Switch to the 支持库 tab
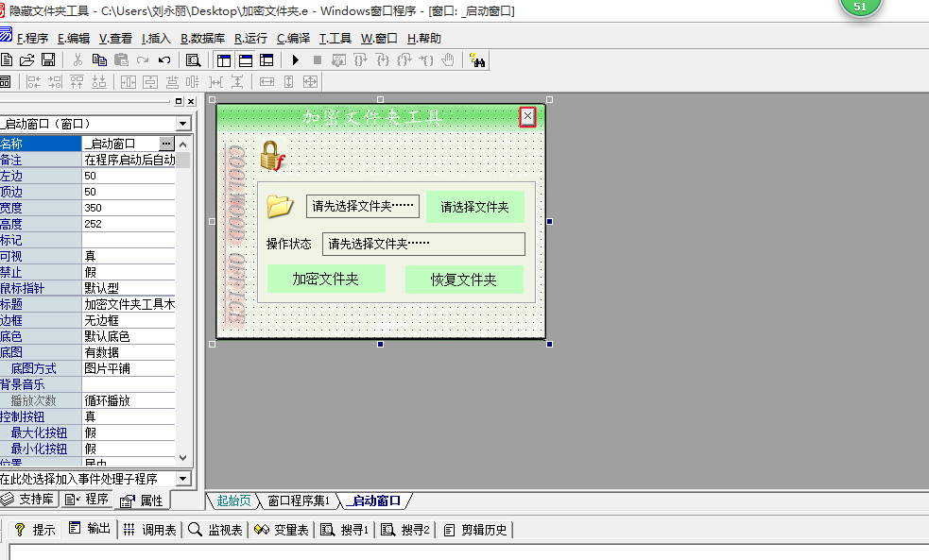 (x=28, y=499)
